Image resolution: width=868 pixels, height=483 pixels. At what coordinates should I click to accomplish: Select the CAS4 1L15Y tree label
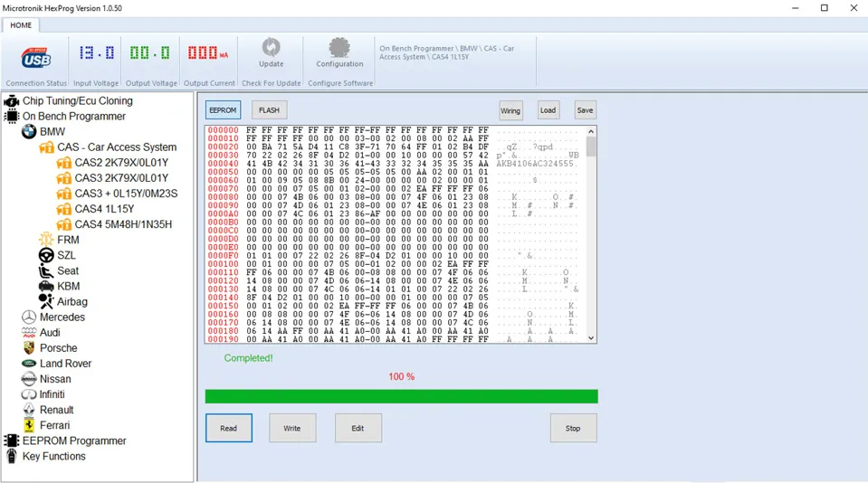[105, 209]
